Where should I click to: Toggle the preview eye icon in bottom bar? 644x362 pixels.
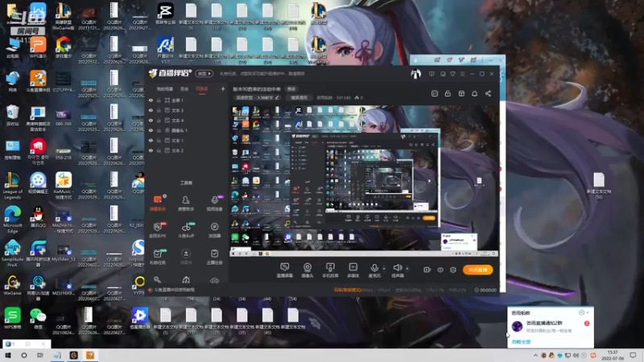tap(440, 269)
